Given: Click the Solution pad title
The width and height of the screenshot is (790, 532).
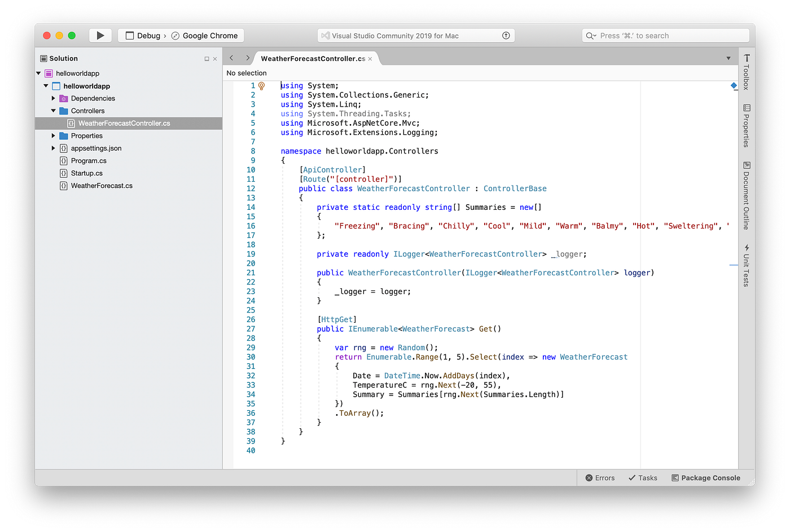Looking at the screenshot, I should (x=63, y=59).
